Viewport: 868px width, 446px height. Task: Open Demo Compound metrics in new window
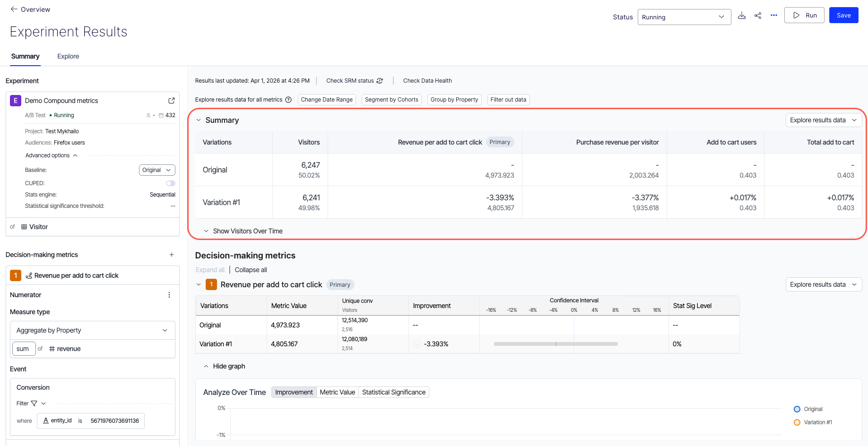(172, 101)
